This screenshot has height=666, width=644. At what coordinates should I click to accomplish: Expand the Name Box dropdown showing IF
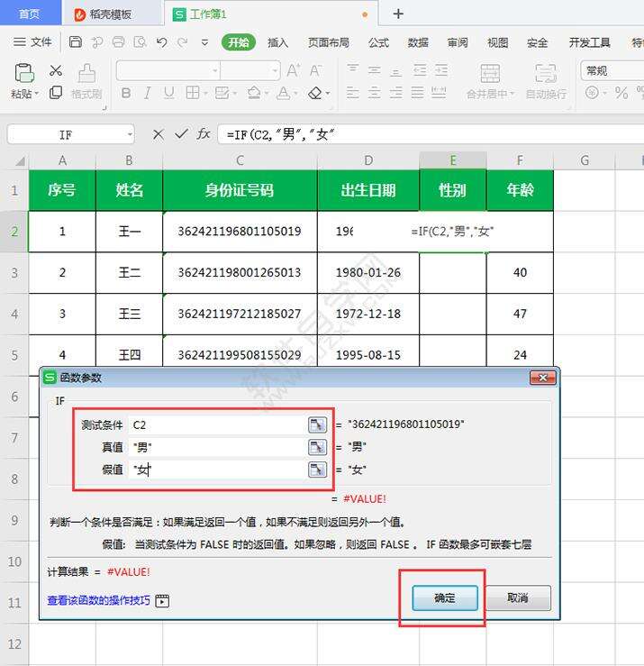(130, 134)
